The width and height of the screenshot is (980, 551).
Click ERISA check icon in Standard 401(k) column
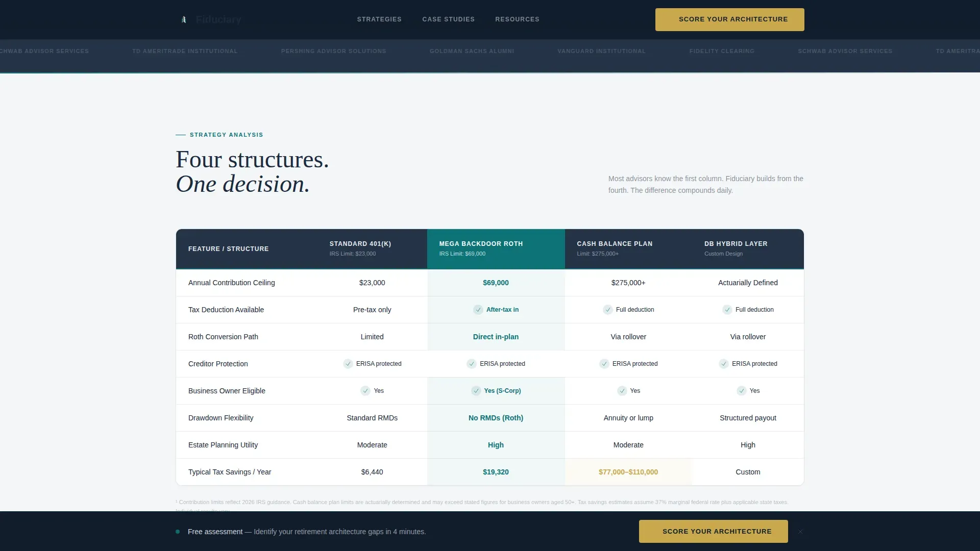point(348,364)
